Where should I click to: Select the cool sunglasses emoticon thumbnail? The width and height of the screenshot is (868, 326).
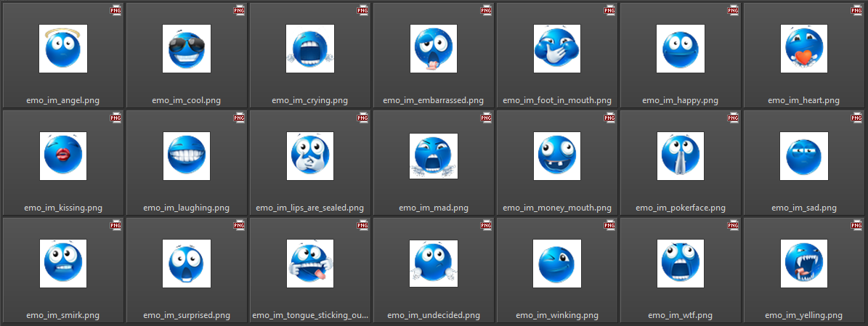(187, 49)
